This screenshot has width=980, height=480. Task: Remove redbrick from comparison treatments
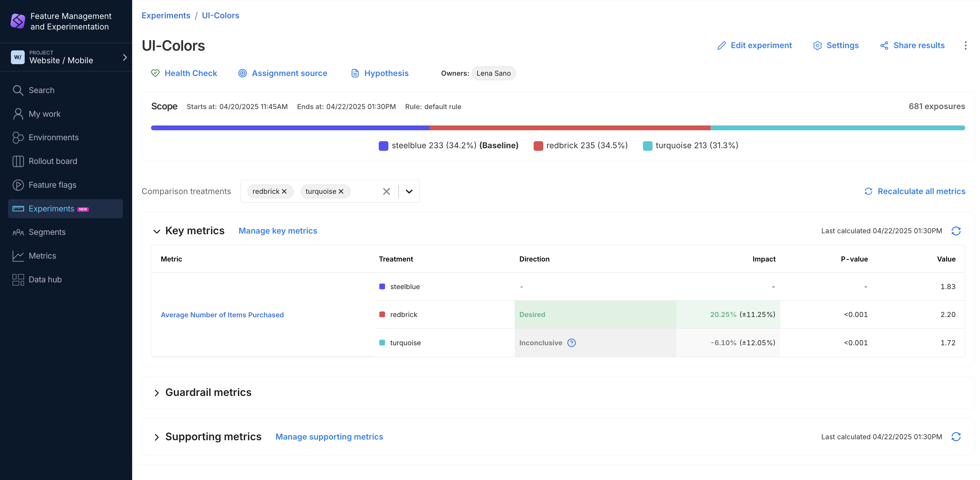pyautogui.click(x=284, y=192)
